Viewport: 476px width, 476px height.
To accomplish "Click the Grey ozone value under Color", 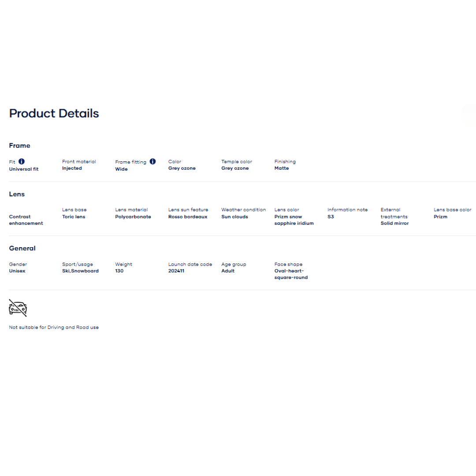I will 182,168.
